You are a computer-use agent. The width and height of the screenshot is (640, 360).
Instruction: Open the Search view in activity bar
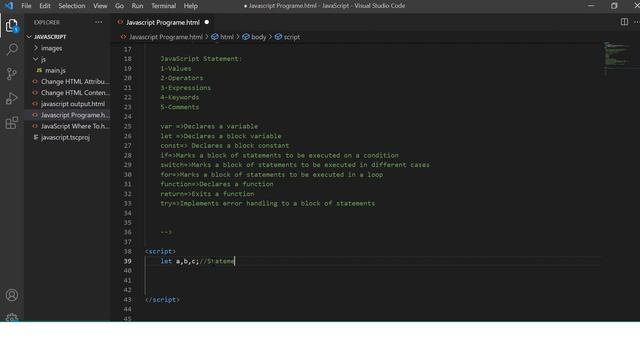[x=12, y=49]
